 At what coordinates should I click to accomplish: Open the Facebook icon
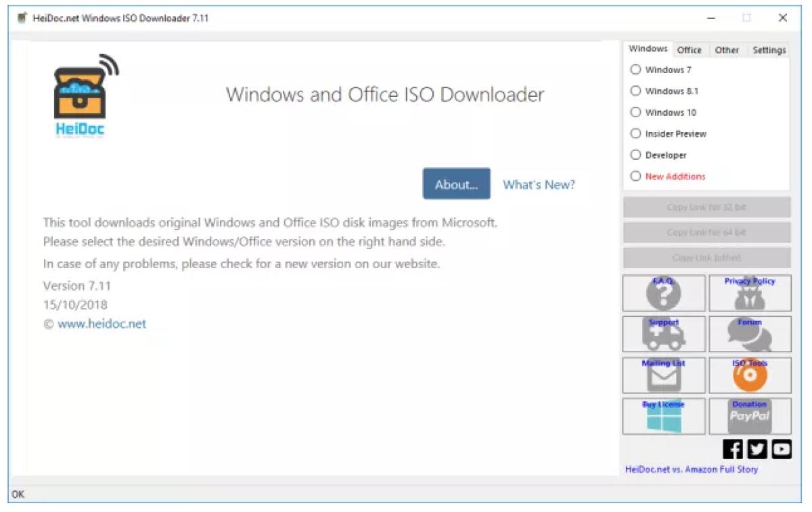tap(733, 448)
